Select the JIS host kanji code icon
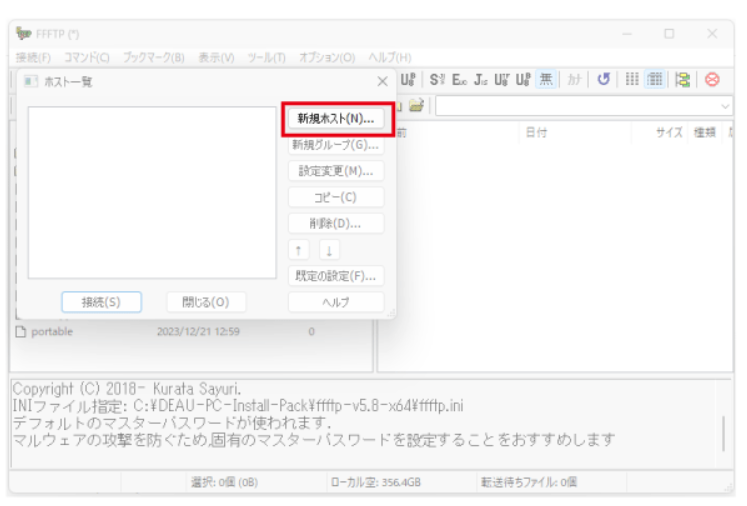This screenshot has width=747, height=506. (x=483, y=80)
